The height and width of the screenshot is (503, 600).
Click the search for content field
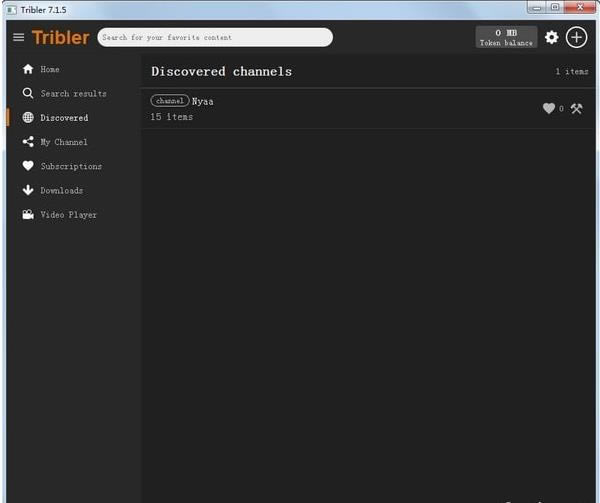[215, 37]
